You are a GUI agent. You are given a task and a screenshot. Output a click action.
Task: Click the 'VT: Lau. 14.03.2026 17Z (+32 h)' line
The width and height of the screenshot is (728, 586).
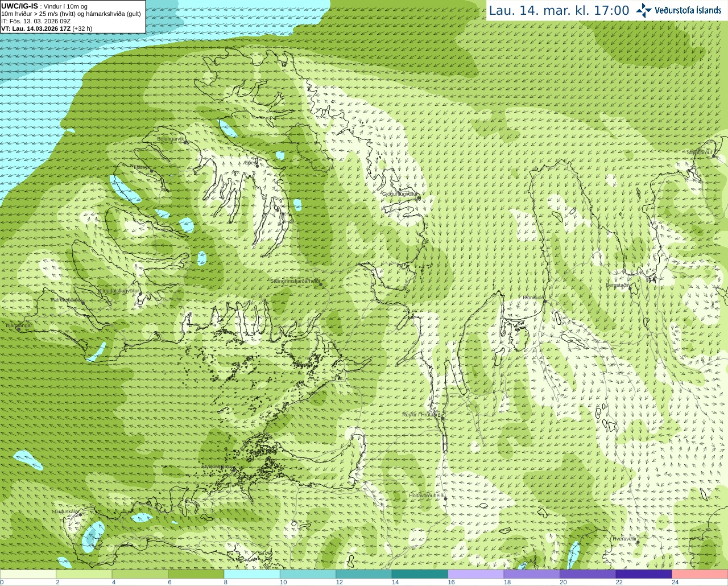[x=47, y=28]
